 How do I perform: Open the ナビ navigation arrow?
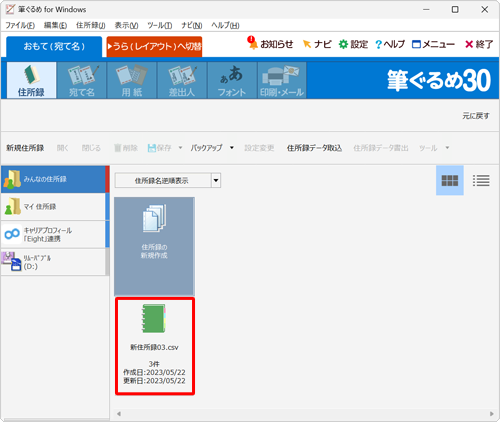click(317, 44)
